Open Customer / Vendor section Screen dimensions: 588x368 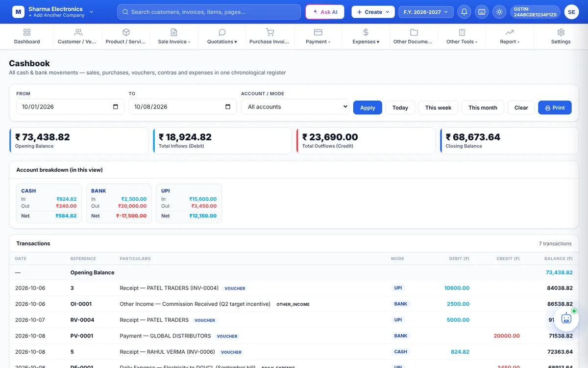[x=78, y=36]
